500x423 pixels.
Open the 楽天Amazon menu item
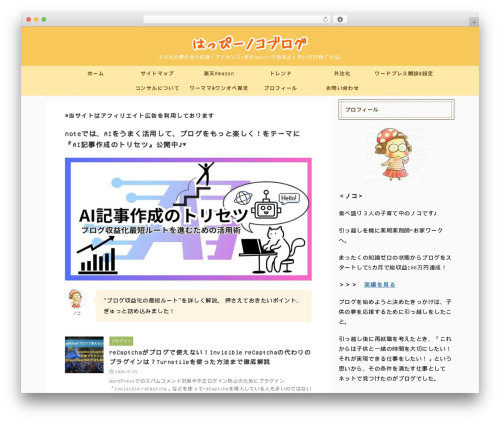(219, 74)
